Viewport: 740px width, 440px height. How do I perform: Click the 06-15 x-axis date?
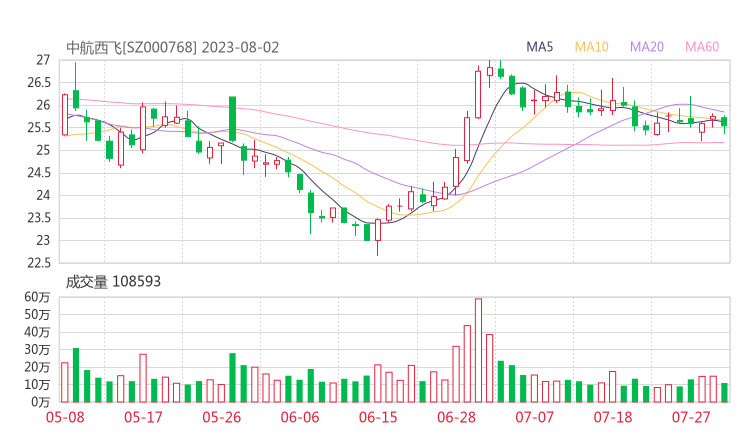[378, 417]
